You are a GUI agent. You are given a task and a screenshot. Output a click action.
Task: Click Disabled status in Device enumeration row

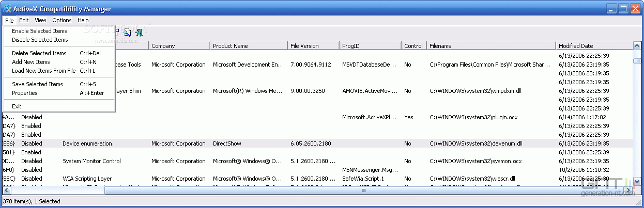(32, 143)
